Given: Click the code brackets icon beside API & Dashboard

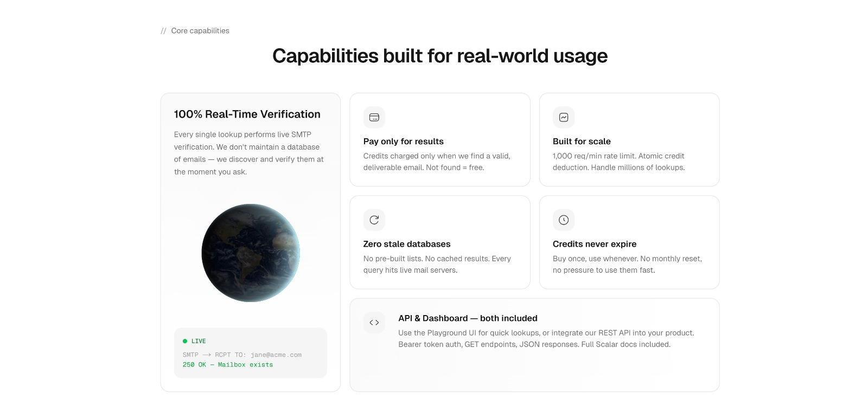Looking at the screenshot, I should (374, 323).
